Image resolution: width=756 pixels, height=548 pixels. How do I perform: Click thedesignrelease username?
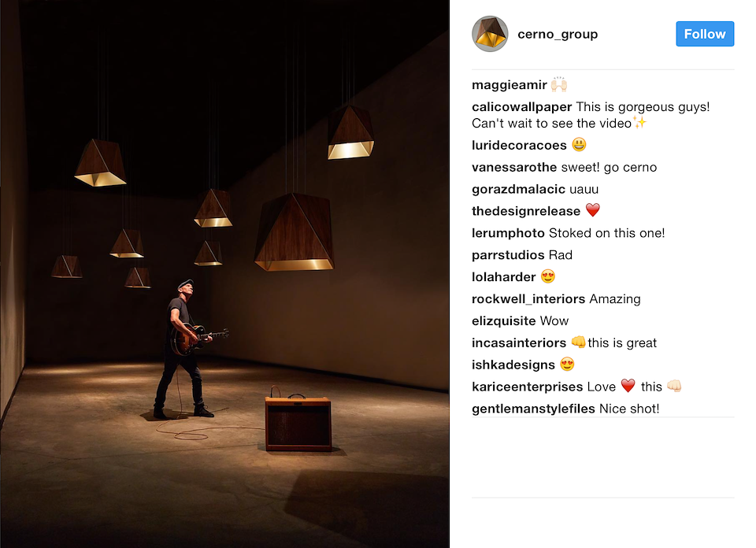point(525,211)
